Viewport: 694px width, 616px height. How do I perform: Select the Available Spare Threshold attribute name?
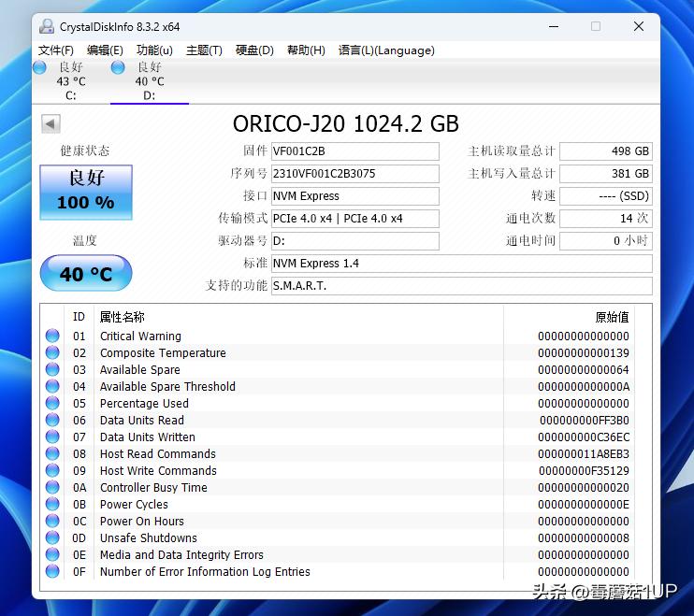click(x=167, y=386)
